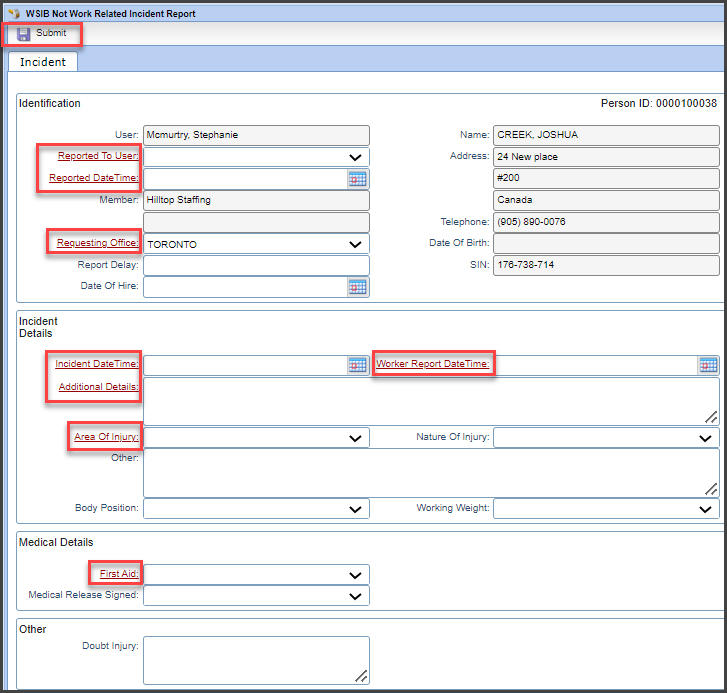Expand the Nature Of Injury dropdown

point(705,438)
